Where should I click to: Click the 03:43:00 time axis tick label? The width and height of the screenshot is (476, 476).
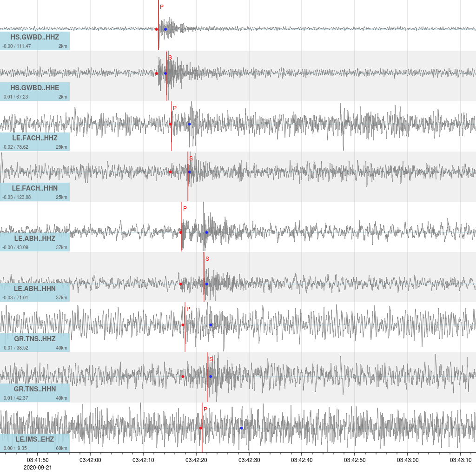408,460
